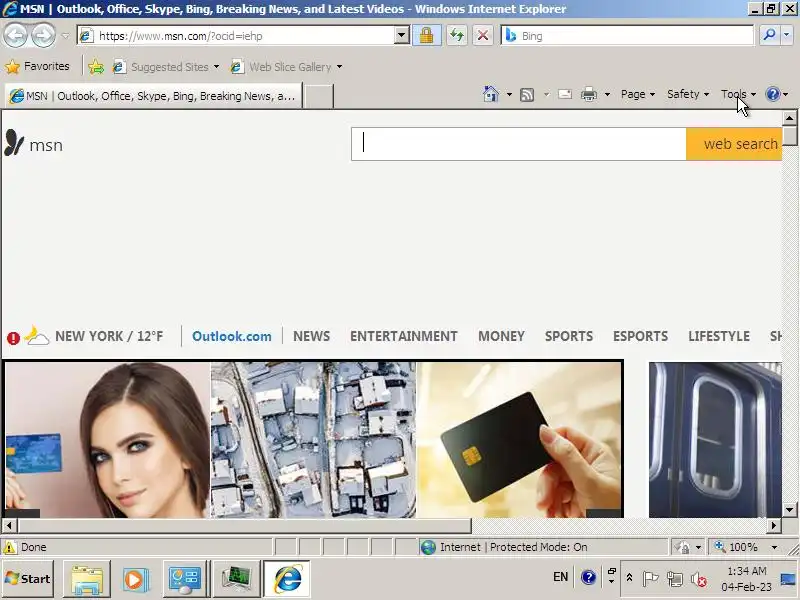Open the hand holding black card thumbnail
The height and width of the screenshot is (600, 800).
pyautogui.click(x=519, y=440)
